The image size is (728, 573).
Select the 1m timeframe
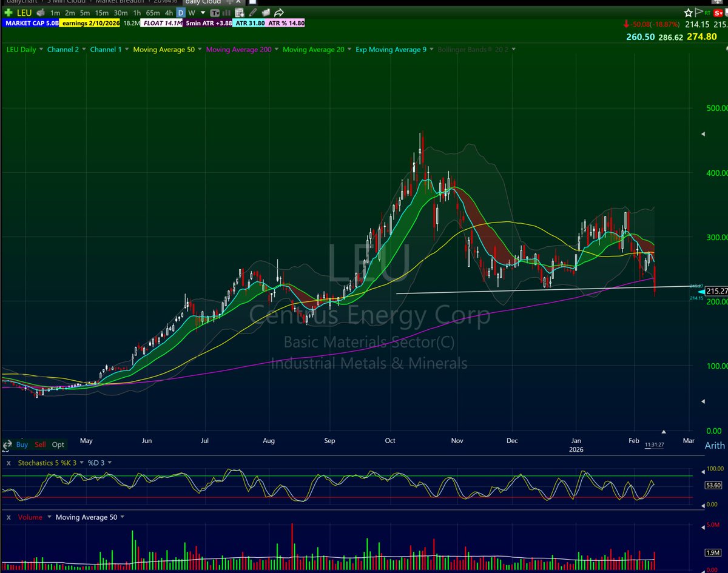[55, 13]
